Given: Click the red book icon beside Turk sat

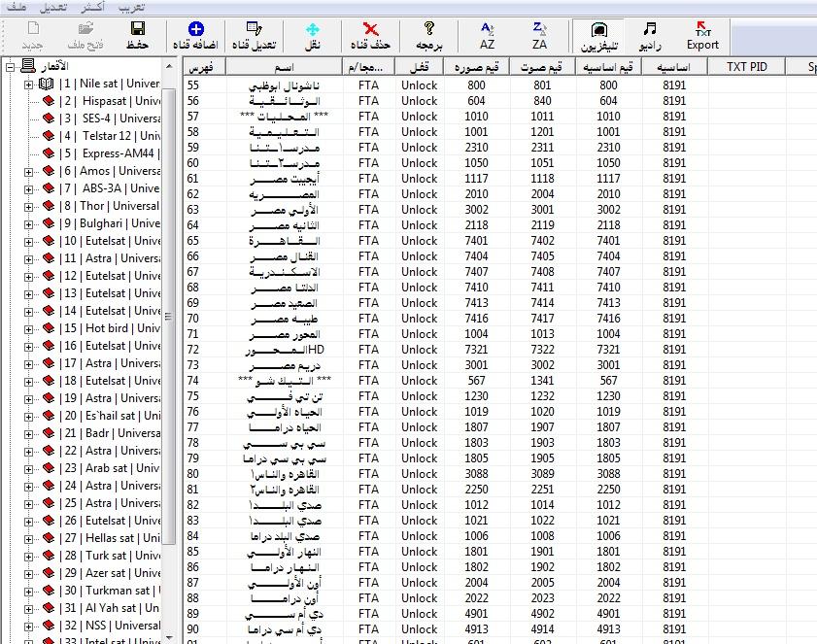Looking at the screenshot, I should [x=49, y=556].
